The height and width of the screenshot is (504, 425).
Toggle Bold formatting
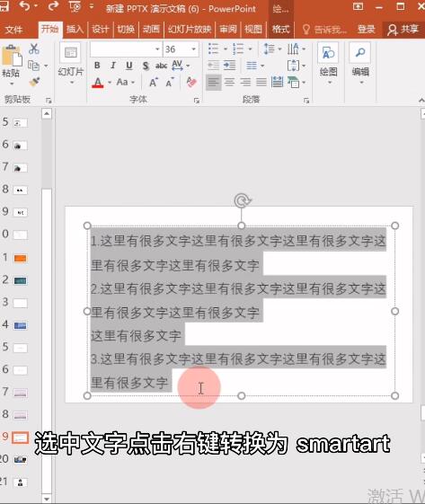[97, 66]
